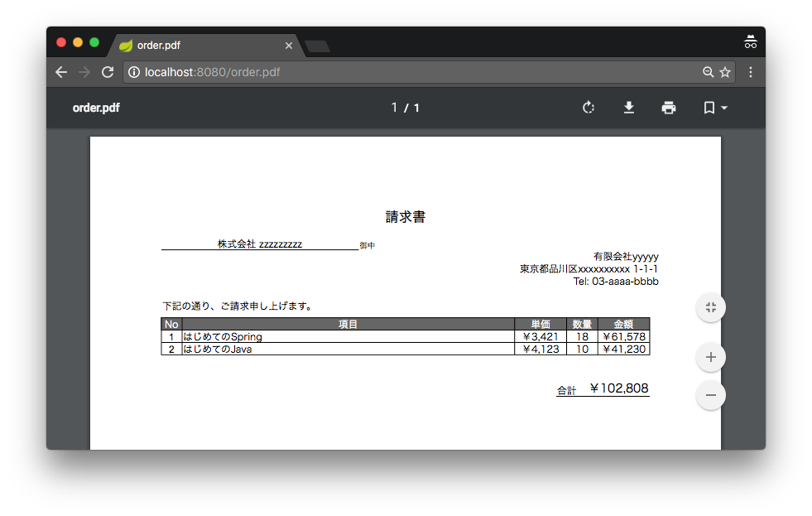The height and width of the screenshot is (516, 812).
Task: Rotate the PDF clockwise
Action: click(x=588, y=108)
